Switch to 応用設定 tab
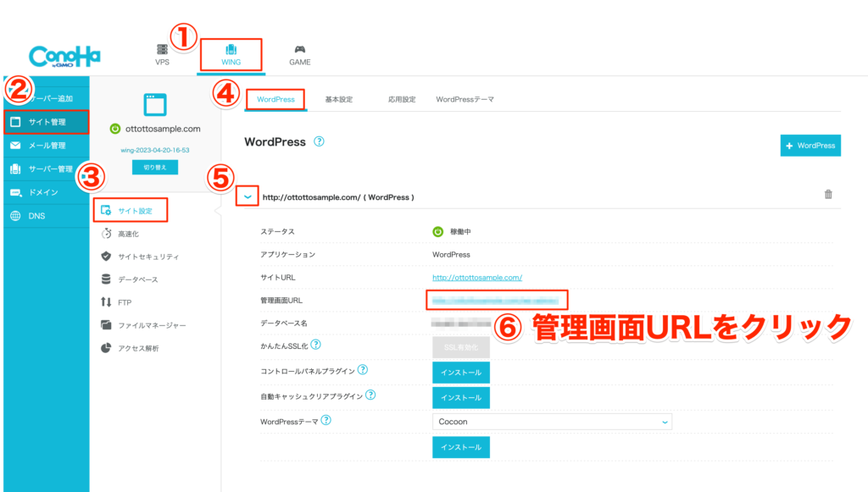The height and width of the screenshot is (492, 868). tap(402, 100)
